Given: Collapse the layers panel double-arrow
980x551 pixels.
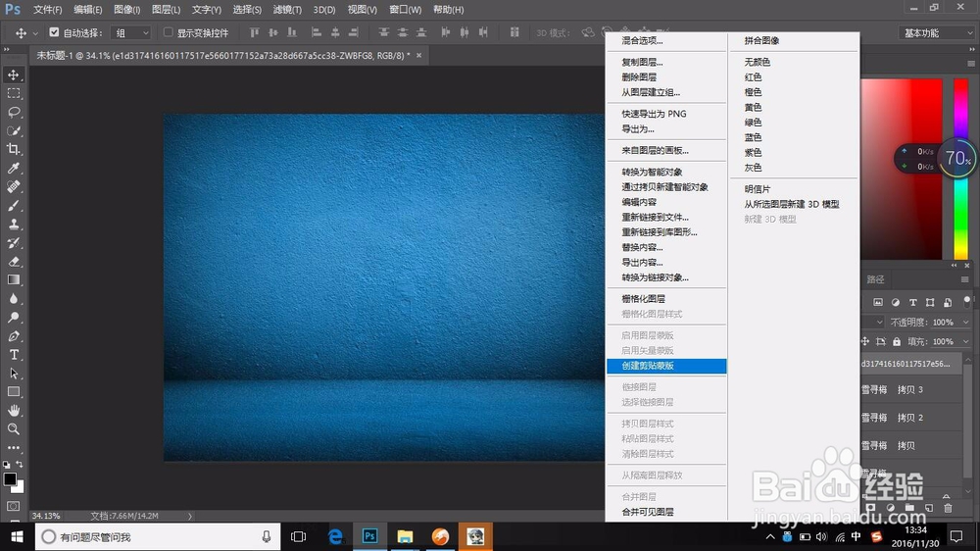Looking at the screenshot, I should coord(955,265).
